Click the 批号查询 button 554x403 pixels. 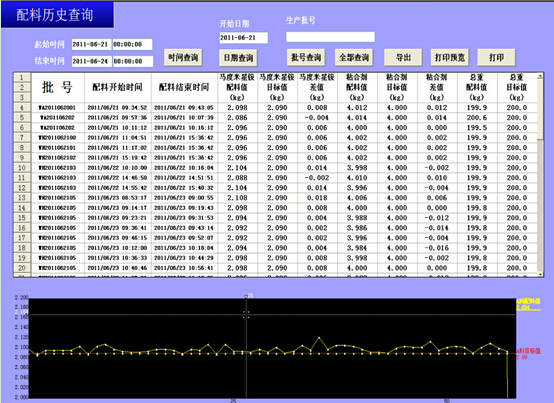[306, 58]
